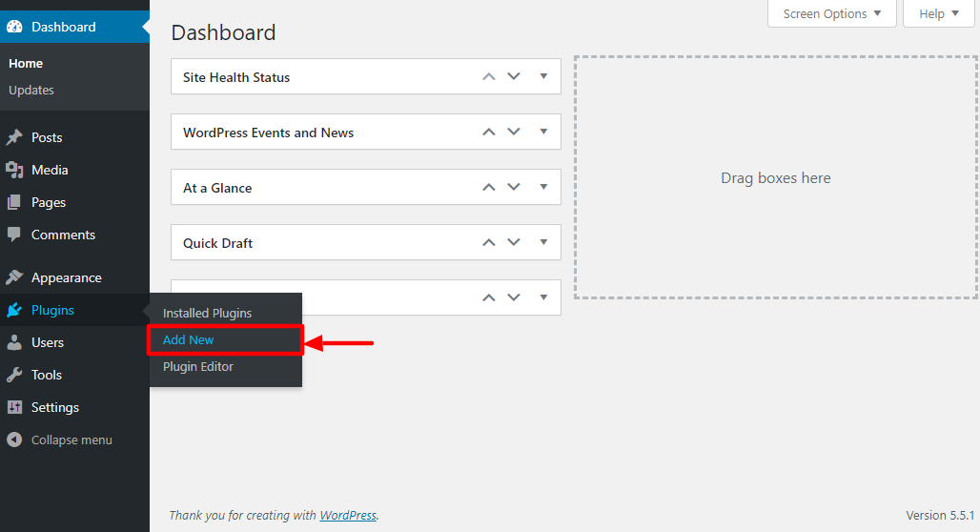Screen dimensions: 980x532
Task: Select Add New in Plugins submenu
Action: [188, 340]
